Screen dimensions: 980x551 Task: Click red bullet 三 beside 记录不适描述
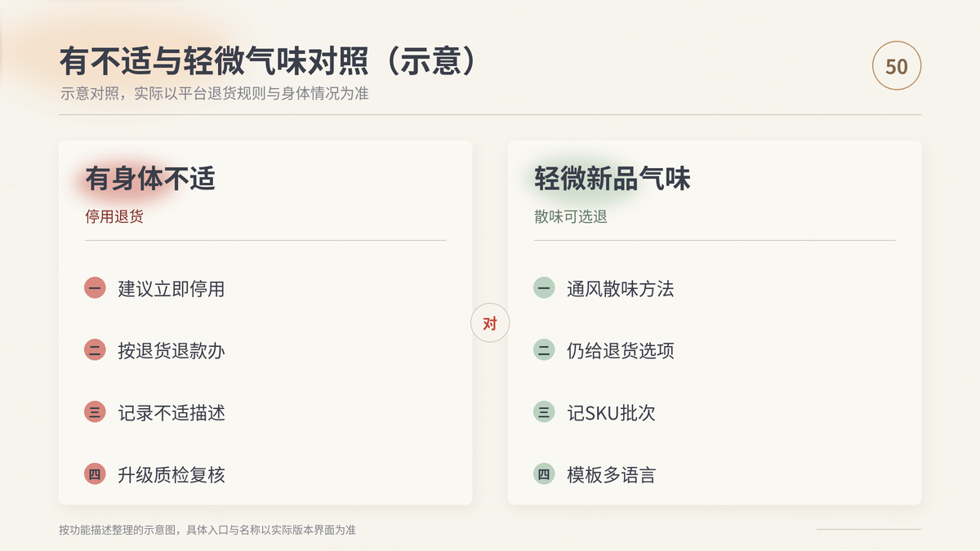click(95, 412)
